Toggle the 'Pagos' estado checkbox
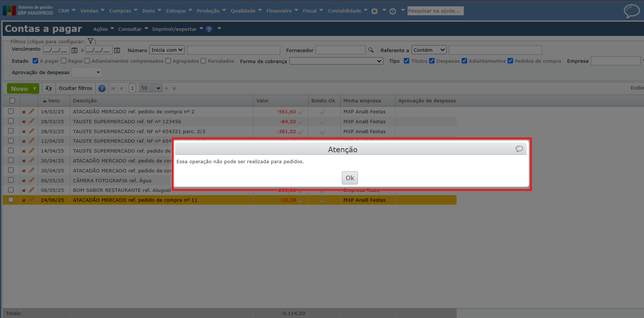The image size is (644, 318). pos(64,61)
